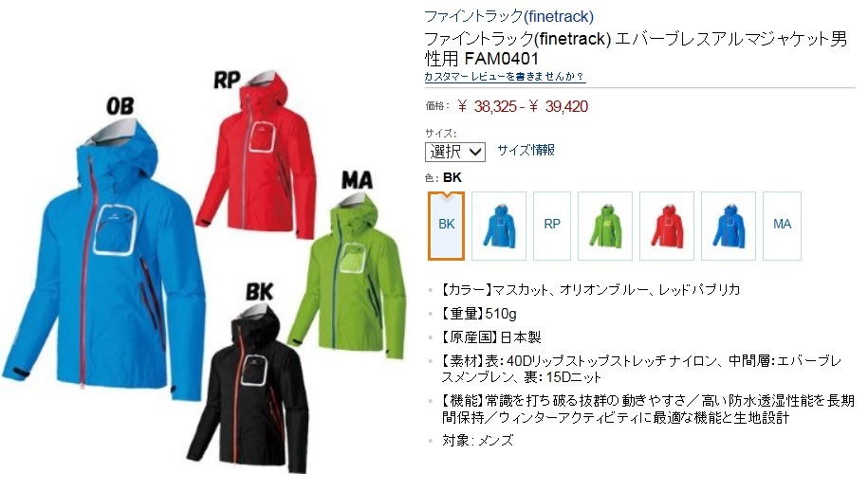This screenshot has height=491, width=868.
Task: Choose the blue jacket swatch beside BK
Action: click(x=499, y=226)
